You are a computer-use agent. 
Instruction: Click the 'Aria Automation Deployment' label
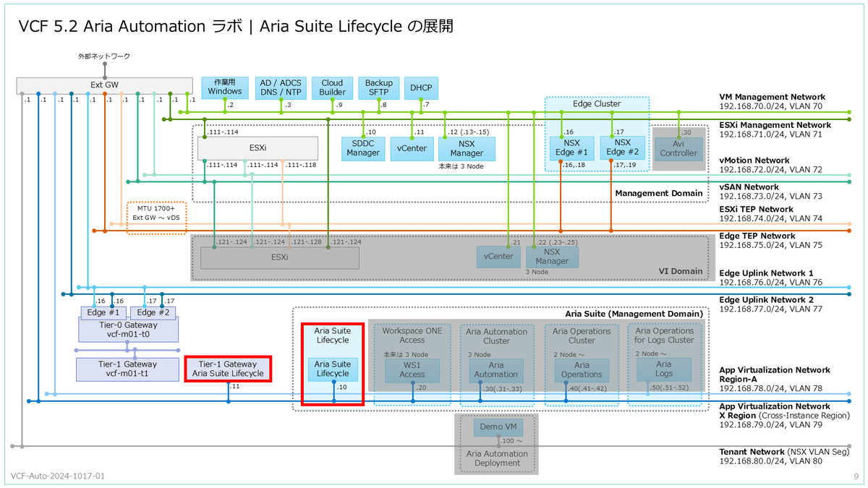[496, 458]
